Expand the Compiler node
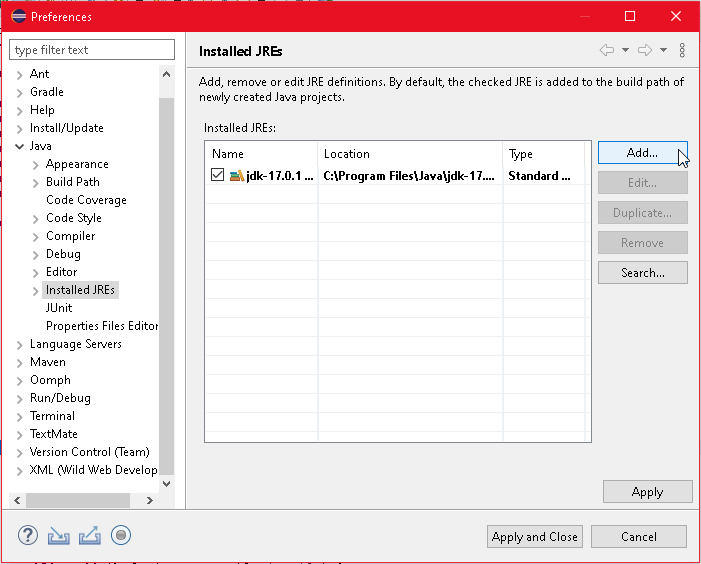Image resolution: width=701 pixels, height=564 pixels. pyautogui.click(x=35, y=237)
